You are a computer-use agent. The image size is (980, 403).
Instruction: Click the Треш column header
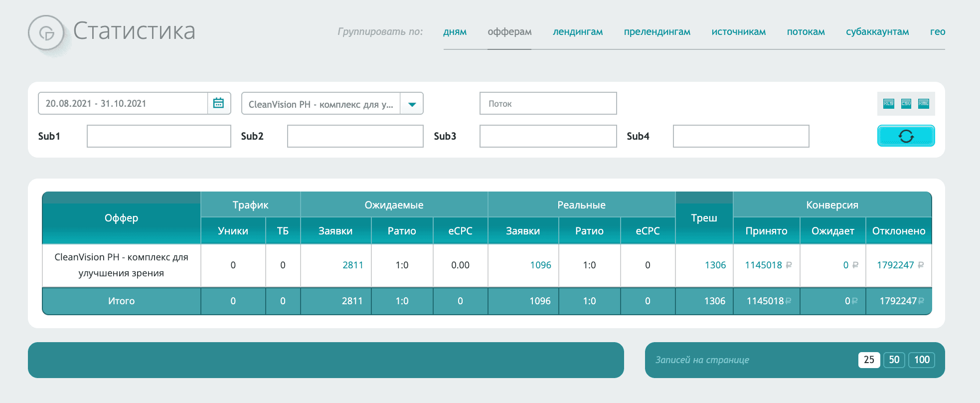coord(704,218)
